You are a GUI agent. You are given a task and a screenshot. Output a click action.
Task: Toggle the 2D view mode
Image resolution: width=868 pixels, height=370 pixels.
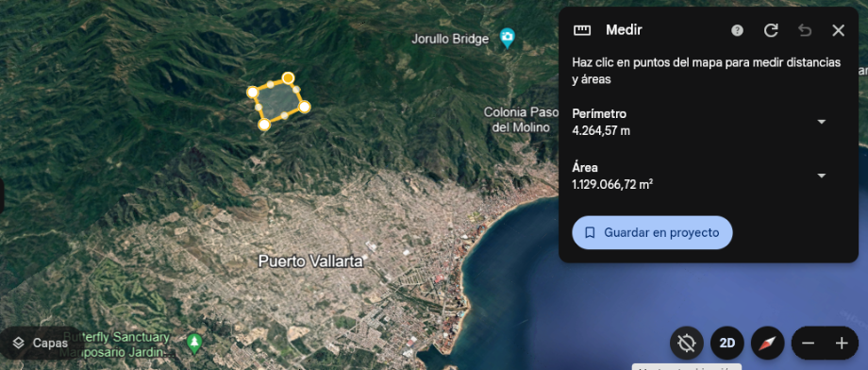726,344
